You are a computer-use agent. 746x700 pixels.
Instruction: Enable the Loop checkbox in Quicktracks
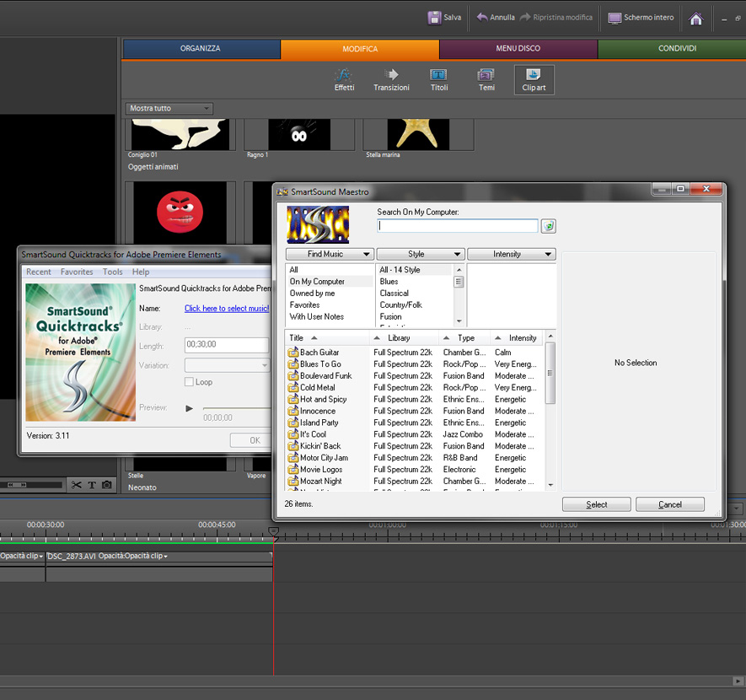189,382
